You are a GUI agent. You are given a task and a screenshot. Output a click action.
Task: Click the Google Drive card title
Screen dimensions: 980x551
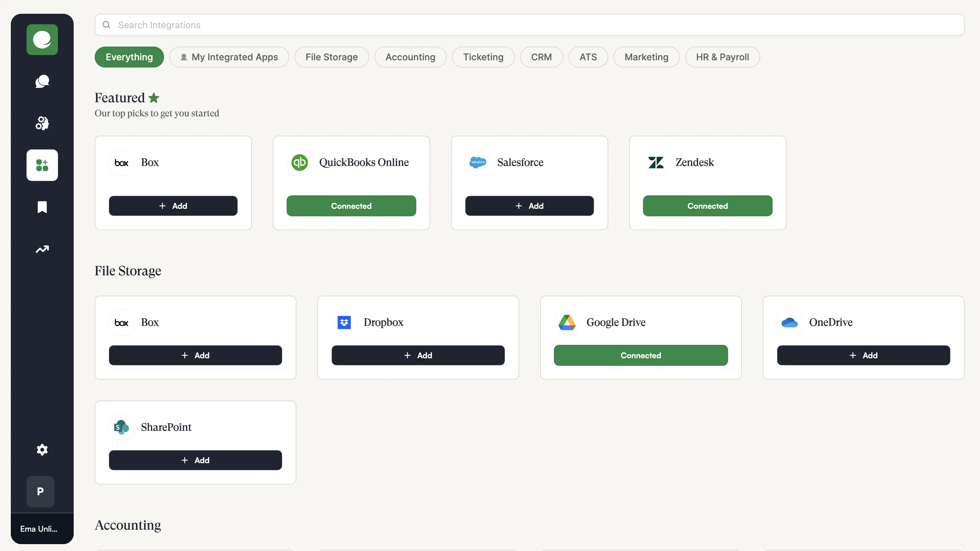coord(616,322)
